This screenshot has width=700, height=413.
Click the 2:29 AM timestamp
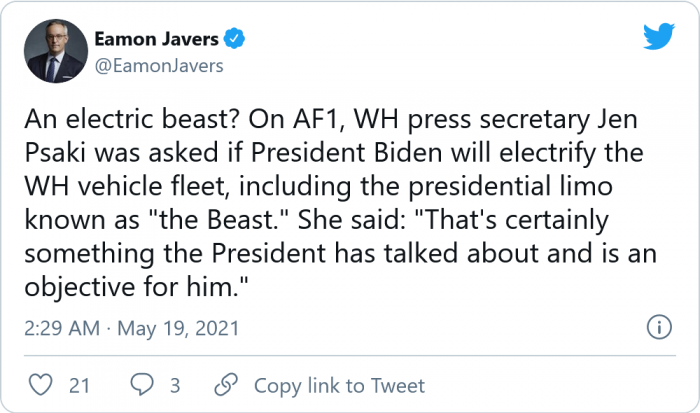click(x=59, y=329)
